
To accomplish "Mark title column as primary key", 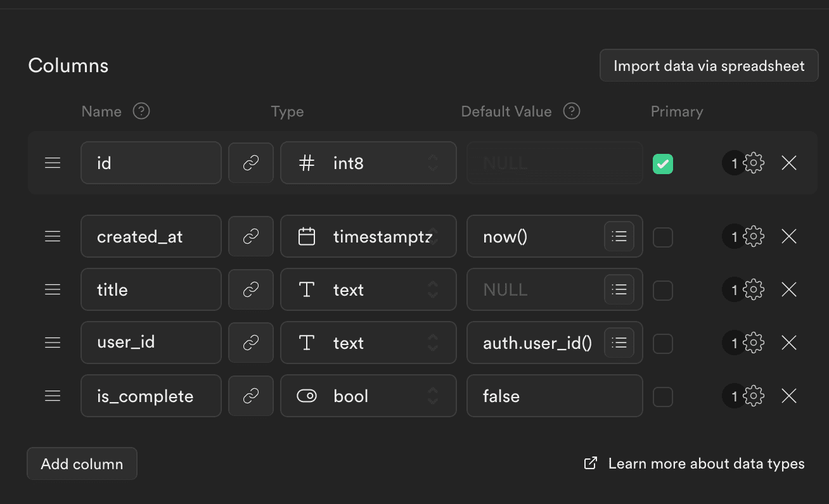I will pyautogui.click(x=662, y=291).
